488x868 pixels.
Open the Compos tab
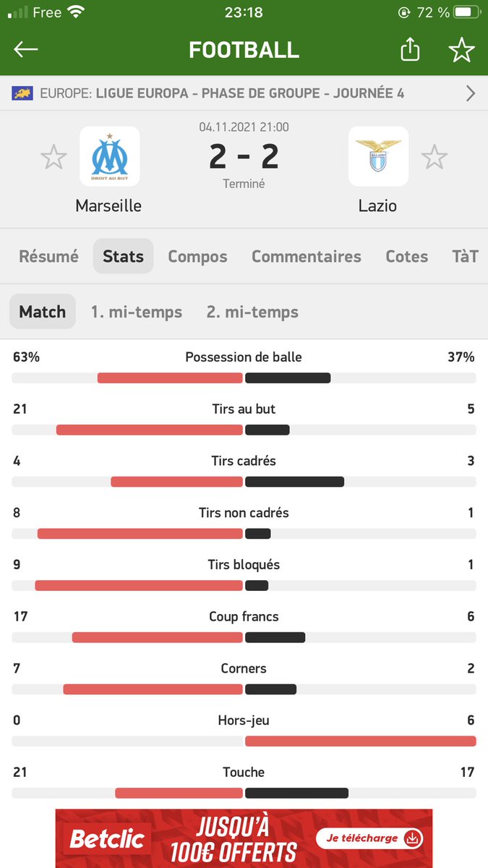(197, 256)
